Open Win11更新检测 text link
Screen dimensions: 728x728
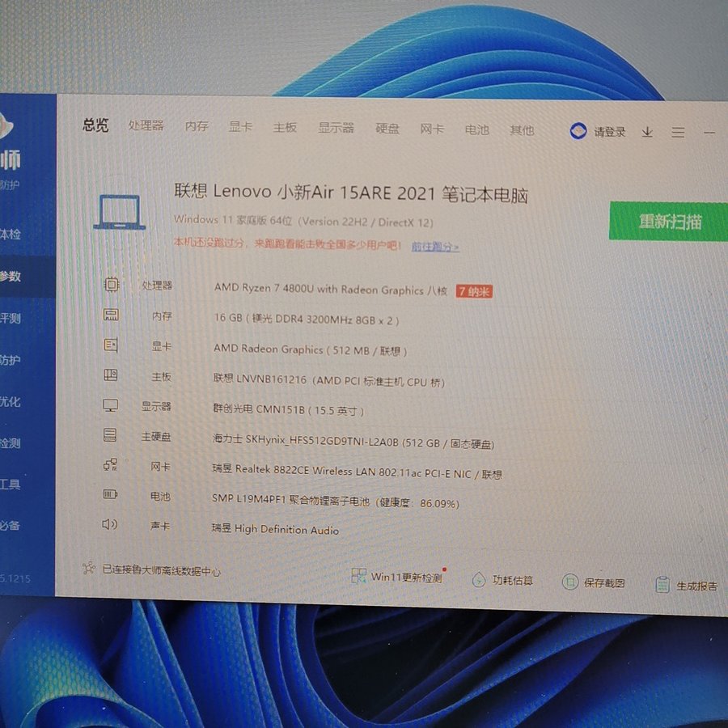[x=406, y=578]
